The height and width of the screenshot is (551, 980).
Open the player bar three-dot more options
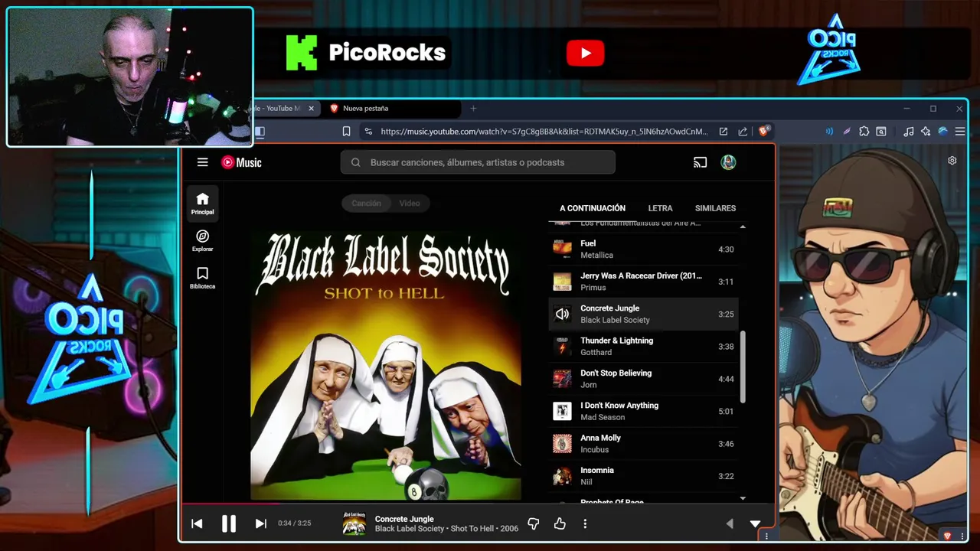[x=585, y=523]
